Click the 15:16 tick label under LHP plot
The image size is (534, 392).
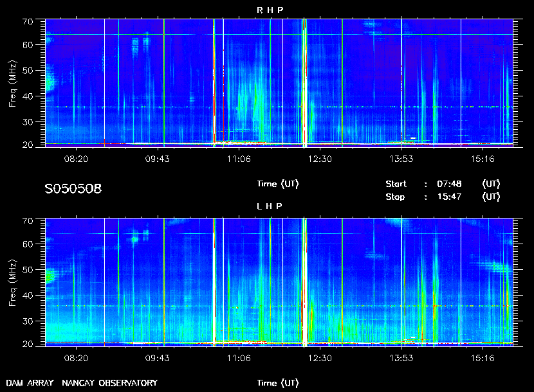point(483,358)
